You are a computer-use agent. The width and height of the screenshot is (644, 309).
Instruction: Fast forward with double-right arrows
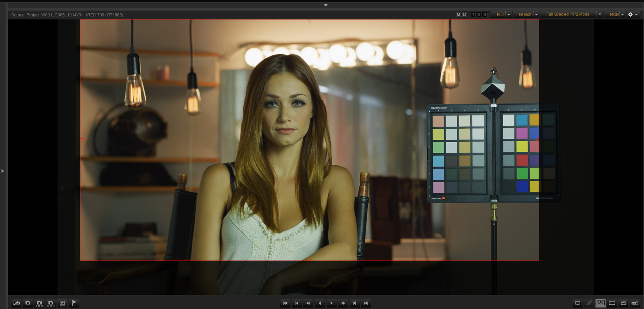tap(343, 303)
